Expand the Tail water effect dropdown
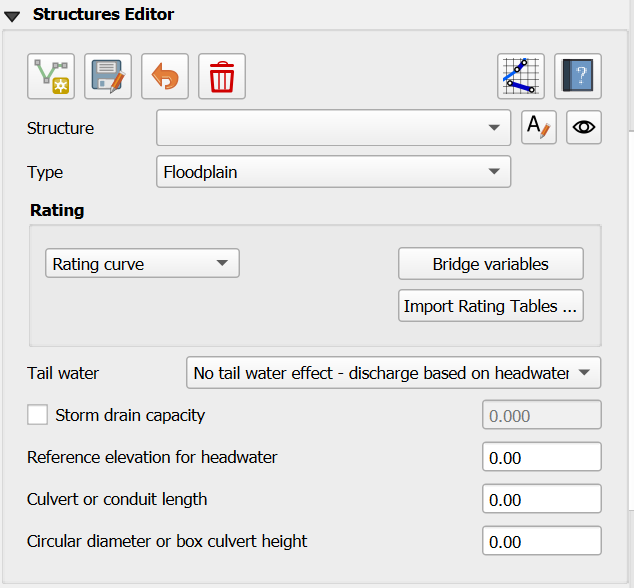Screen dimensions: 634x588 [394, 373]
